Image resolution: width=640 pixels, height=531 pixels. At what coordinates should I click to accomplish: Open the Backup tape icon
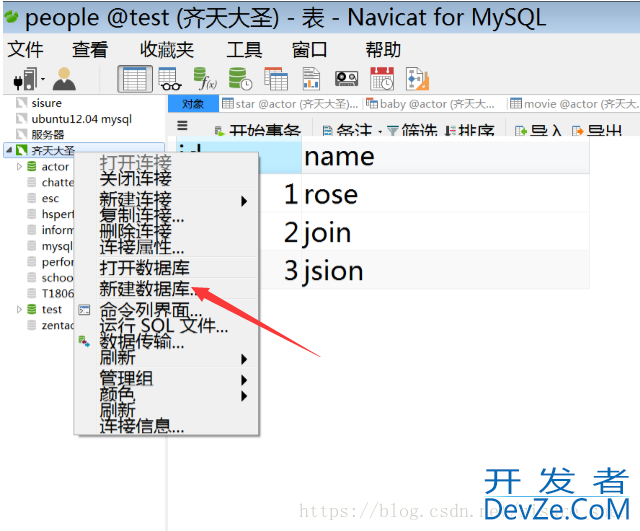[x=347, y=79]
